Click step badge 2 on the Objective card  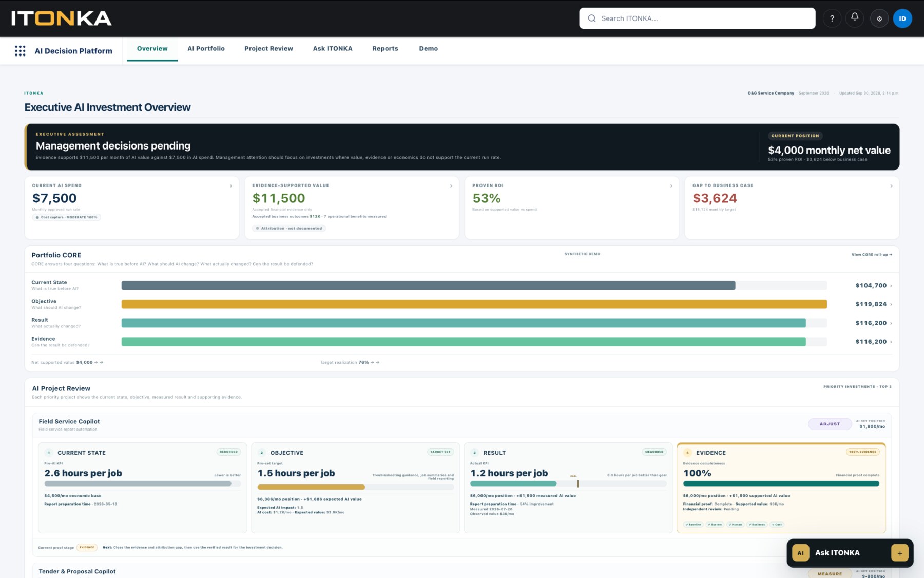click(x=262, y=453)
